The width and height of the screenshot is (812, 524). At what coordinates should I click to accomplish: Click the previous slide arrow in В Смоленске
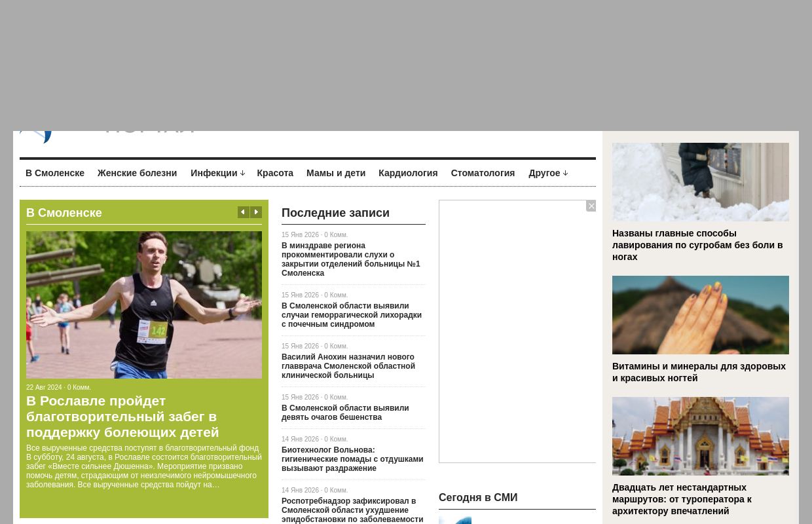click(243, 212)
